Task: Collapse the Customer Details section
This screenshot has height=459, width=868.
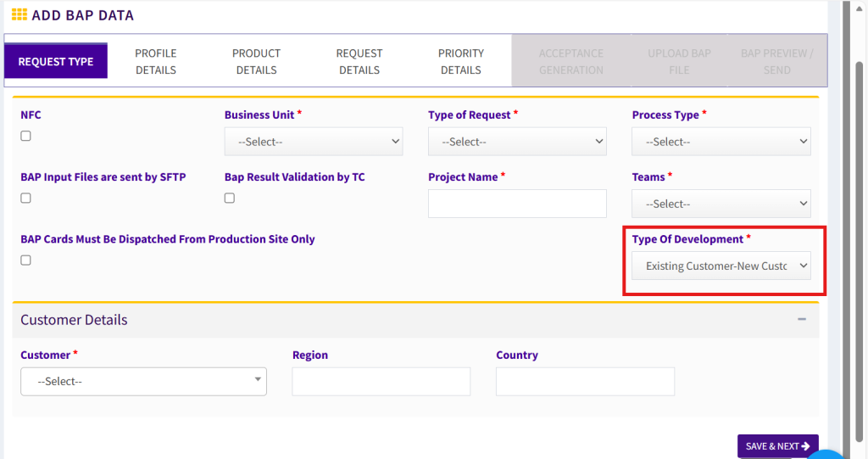Action: click(801, 320)
